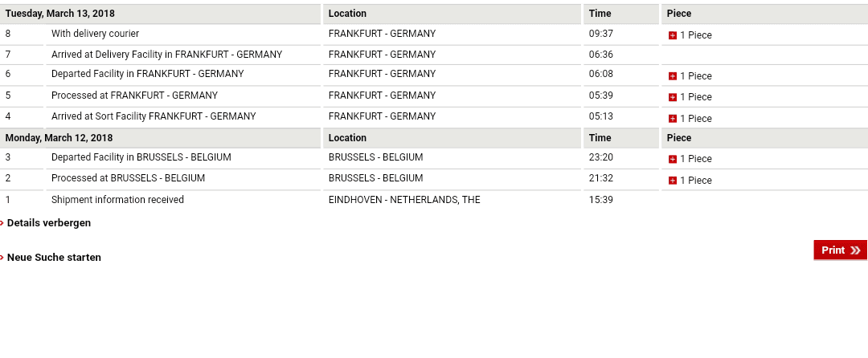The image size is (868, 358).
Task: Click the double-arrow icon on Print button
Action: [x=855, y=250]
